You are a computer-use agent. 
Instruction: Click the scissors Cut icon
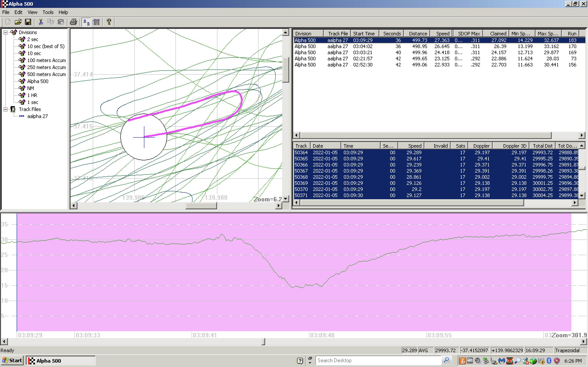[41, 22]
